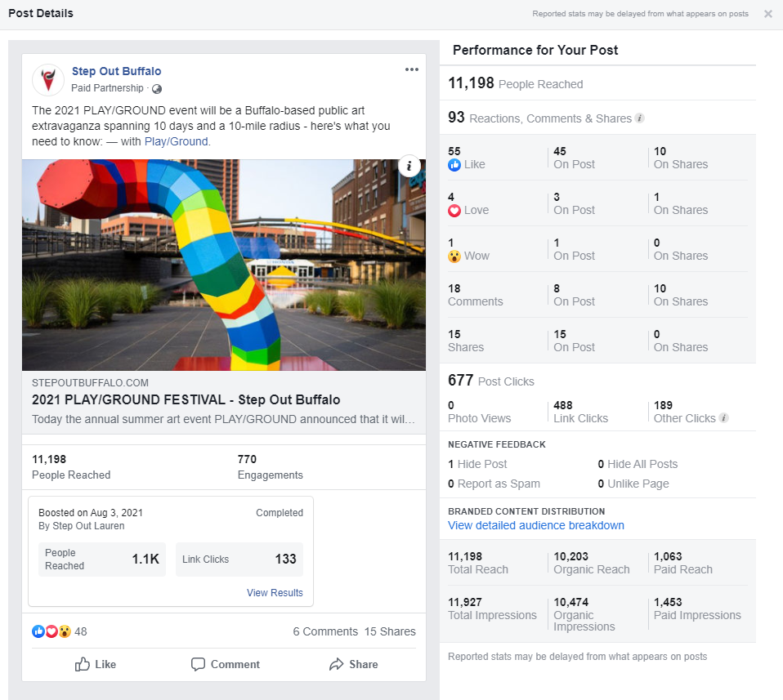Click the Comment button on the post

tap(226, 664)
